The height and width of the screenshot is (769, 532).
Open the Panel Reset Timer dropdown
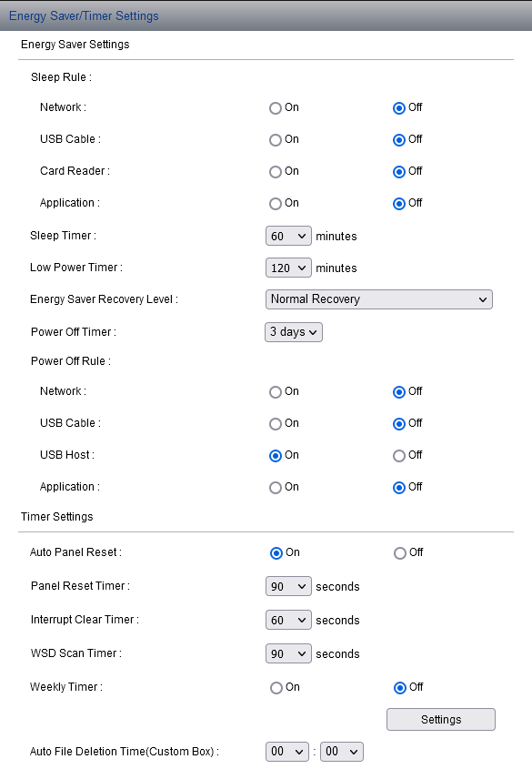pyautogui.click(x=288, y=586)
